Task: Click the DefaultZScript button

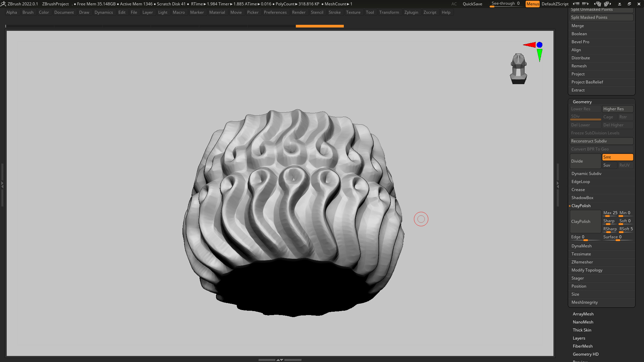Action: click(555, 4)
